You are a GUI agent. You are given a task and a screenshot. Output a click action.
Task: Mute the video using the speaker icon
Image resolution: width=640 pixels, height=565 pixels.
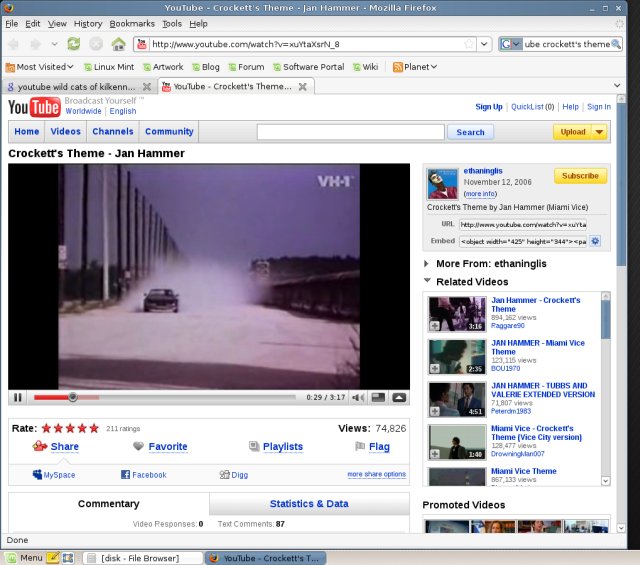[x=358, y=397]
